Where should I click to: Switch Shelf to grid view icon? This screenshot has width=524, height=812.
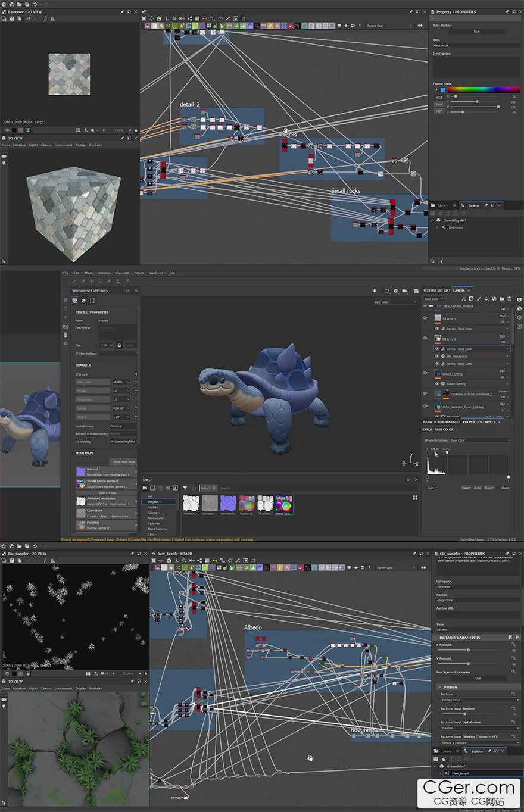(x=415, y=497)
